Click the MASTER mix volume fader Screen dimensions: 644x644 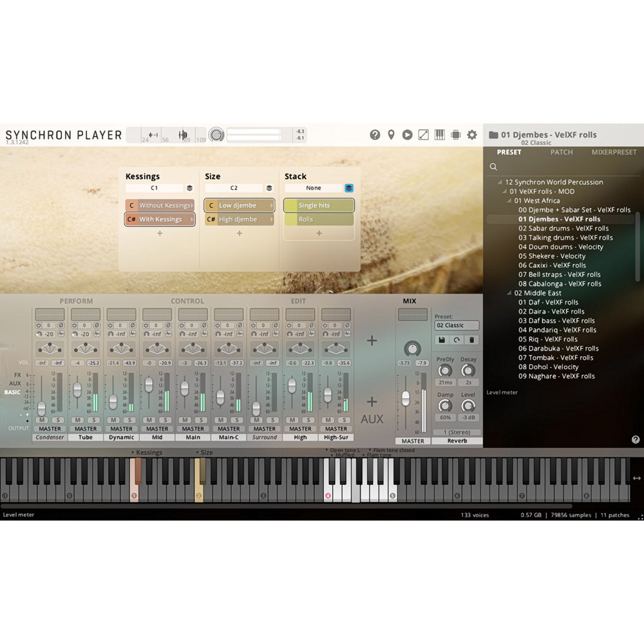[405, 399]
